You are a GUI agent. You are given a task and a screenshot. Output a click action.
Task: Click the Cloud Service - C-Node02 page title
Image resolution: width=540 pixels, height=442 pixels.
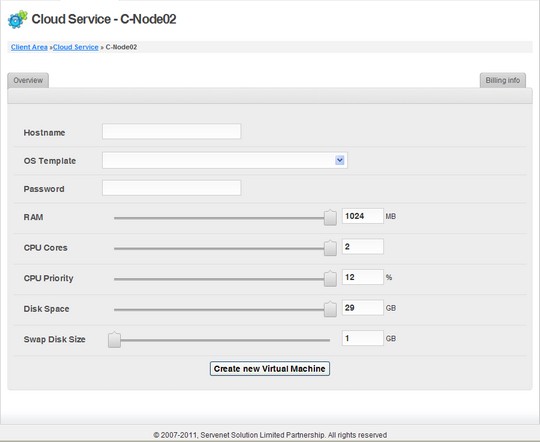point(104,19)
